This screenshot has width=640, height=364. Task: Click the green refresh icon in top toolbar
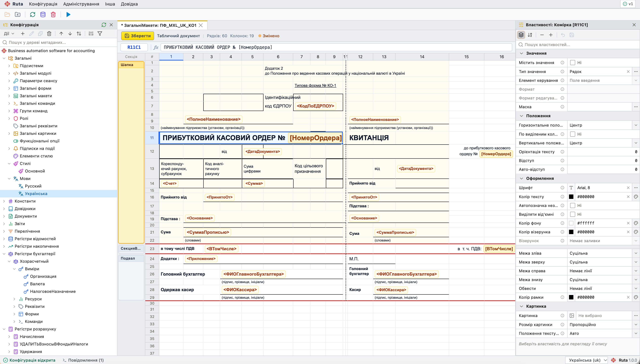[32, 14]
